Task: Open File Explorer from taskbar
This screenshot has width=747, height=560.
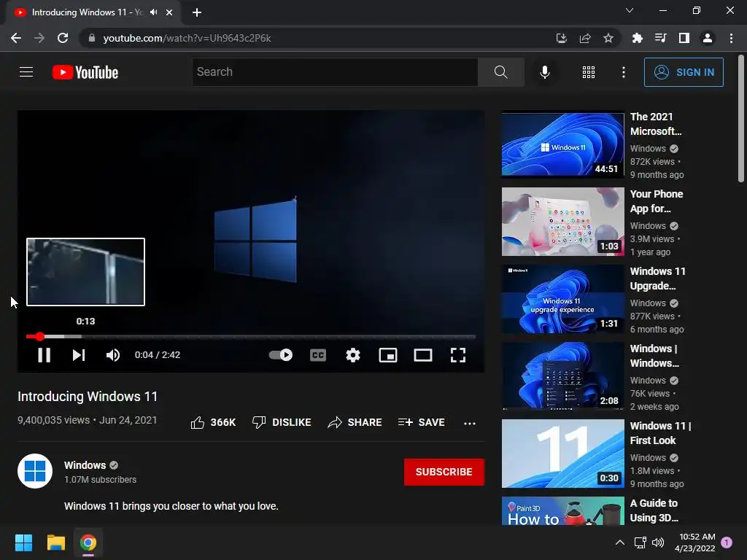Action: coord(55,542)
